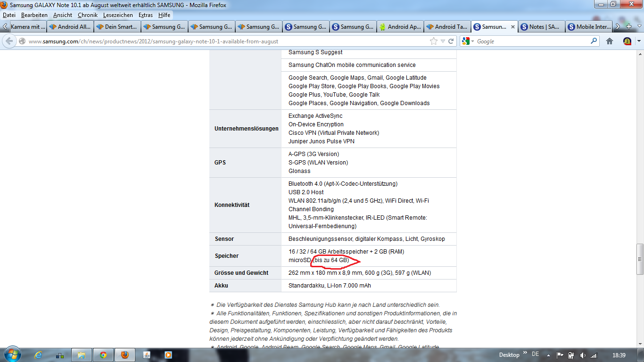Click the Konnektivität row header
The height and width of the screenshot is (362, 644).
pyautogui.click(x=232, y=205)
